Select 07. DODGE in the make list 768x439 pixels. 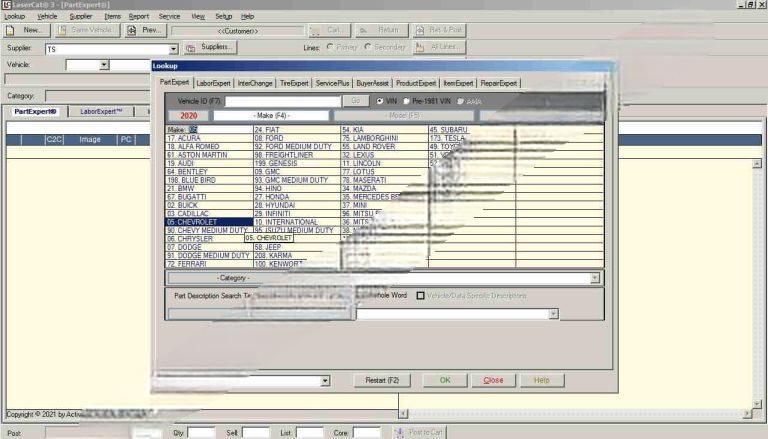(209, 247)
